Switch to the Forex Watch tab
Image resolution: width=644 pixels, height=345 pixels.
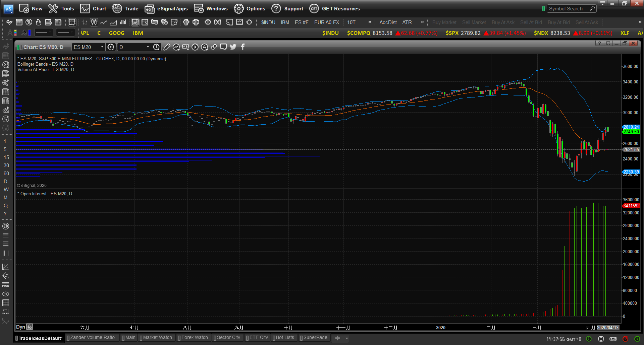(193, 338)
